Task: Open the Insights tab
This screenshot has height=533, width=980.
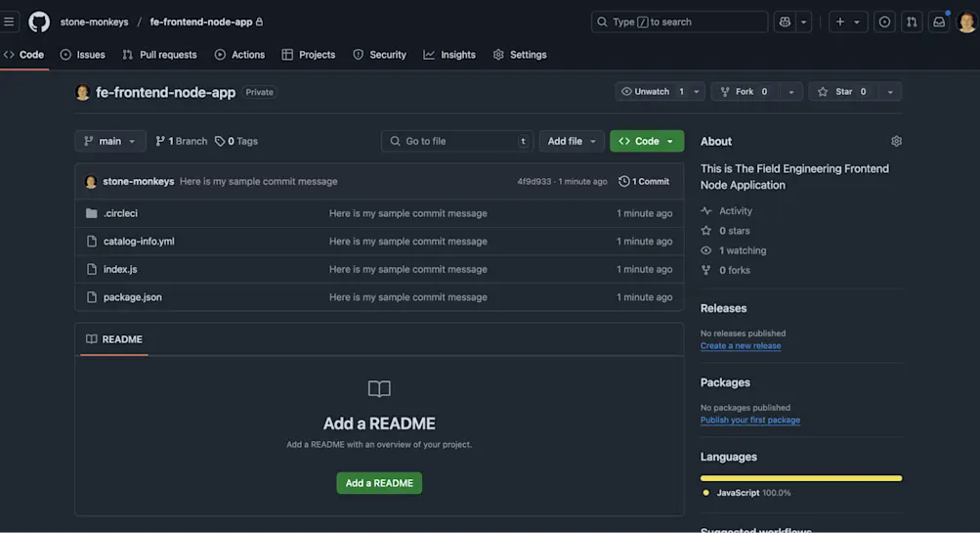Action: 449,55
